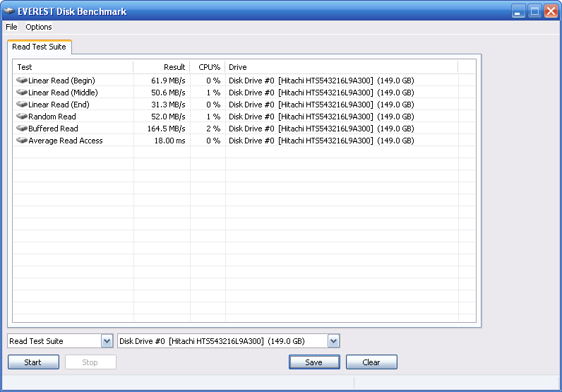Click the 50.6 MB/s result value

(168, 93)
